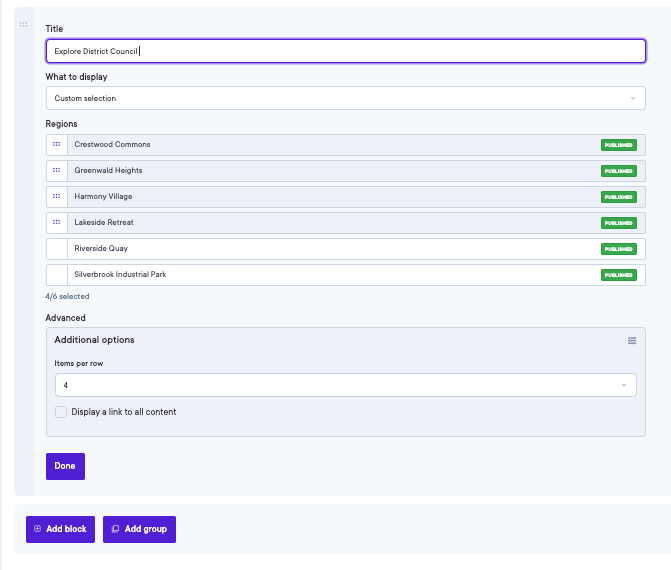This screenshot has height=570, width=671.
Task: Open the What to display dropdown
Action: (x=345, y=98)
